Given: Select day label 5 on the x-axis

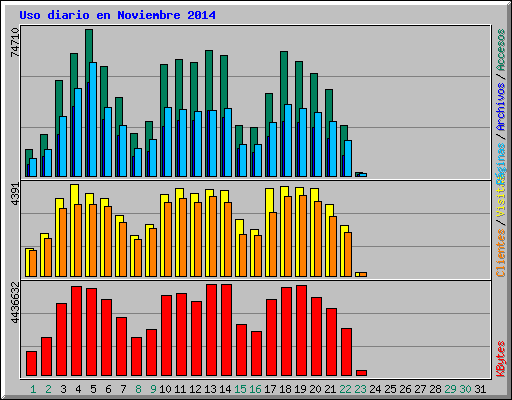Looking at the screenshot, I should [93, 389].
